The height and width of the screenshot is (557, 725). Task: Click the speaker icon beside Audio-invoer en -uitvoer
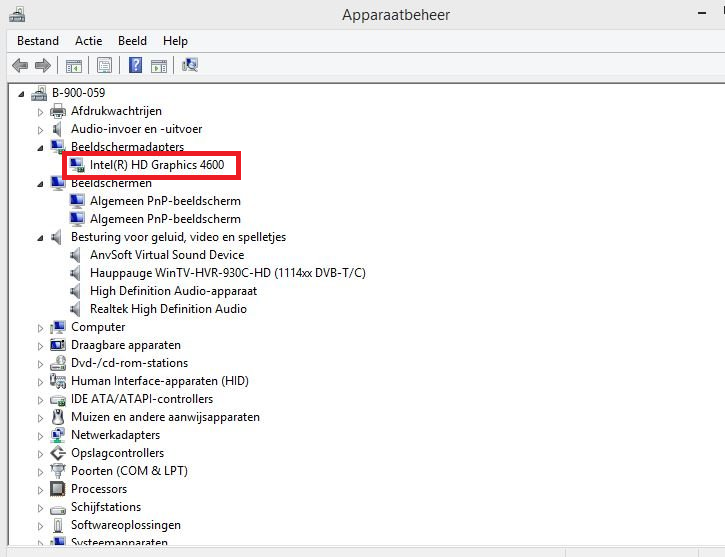[57, 129]
